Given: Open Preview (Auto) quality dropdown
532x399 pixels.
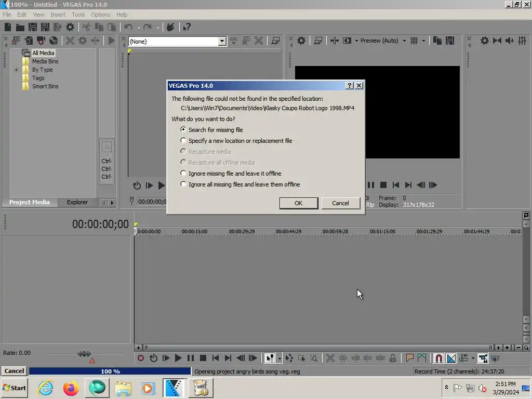Looking at the screenshot, I should click(404, 41).
